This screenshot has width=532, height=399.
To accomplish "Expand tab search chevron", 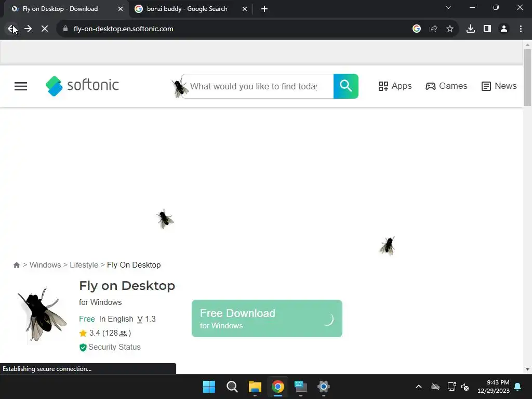I will click(x=448, y=7).
